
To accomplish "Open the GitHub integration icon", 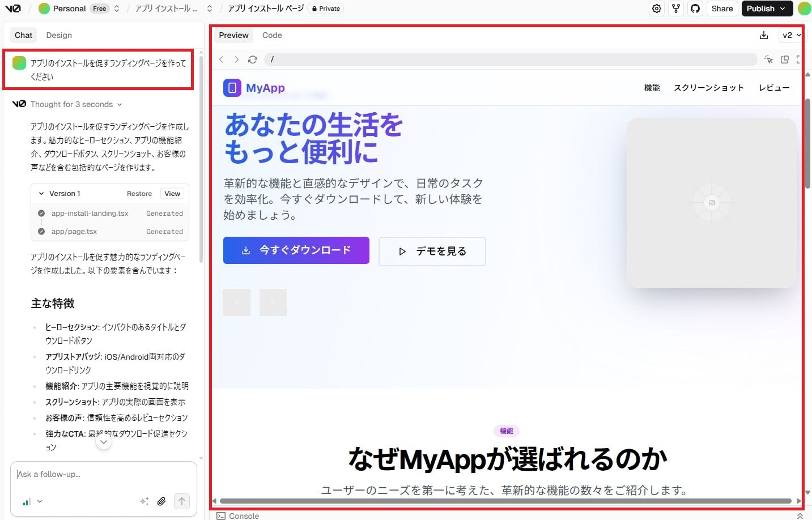I will (695, 8).
